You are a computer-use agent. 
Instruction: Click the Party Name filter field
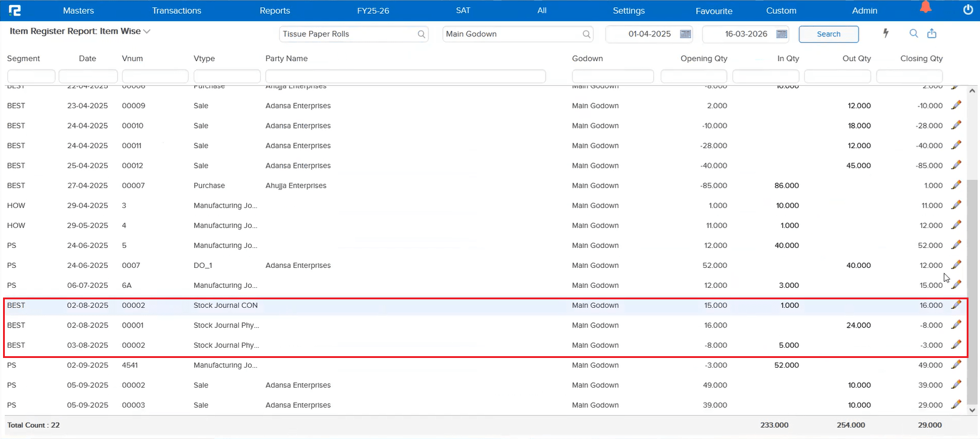point(405,76)
